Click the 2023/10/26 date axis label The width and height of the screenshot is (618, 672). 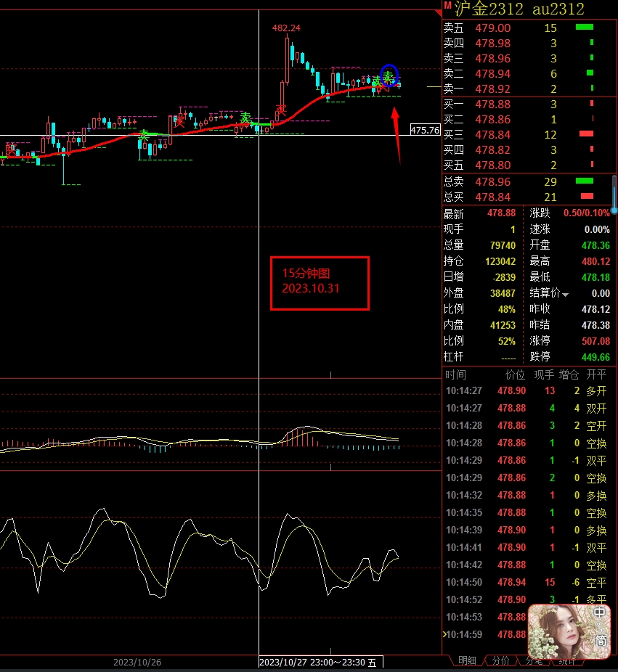(137, 662)
